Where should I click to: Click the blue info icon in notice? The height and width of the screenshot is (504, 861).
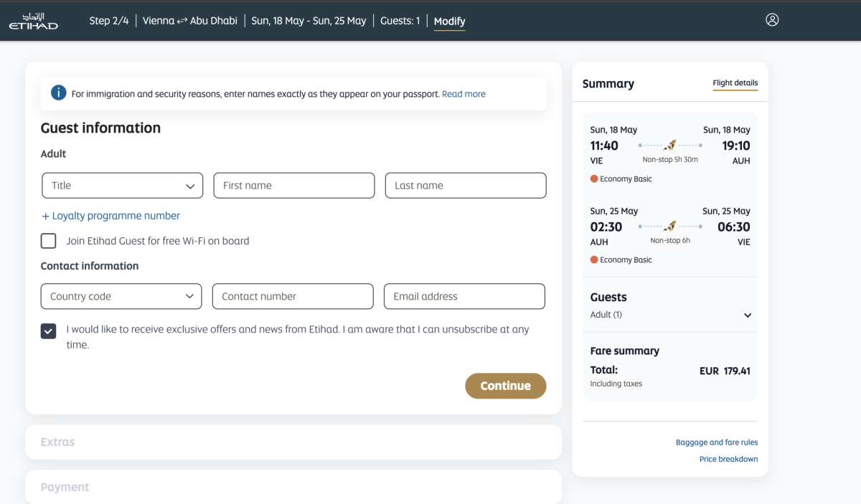[x=58, y=93]
